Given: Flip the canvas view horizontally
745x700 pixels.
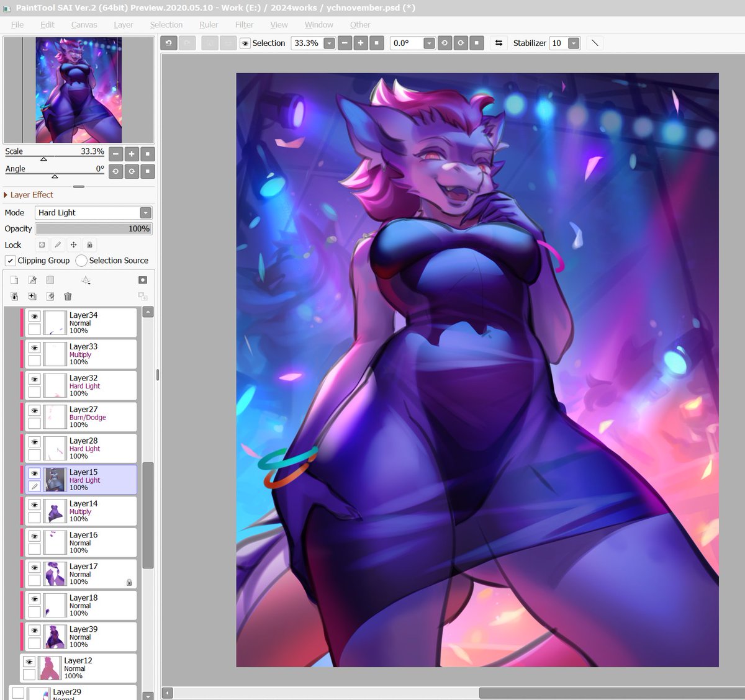Looking at the screenshot, I should pyautogui.click(x=499, y=43).
